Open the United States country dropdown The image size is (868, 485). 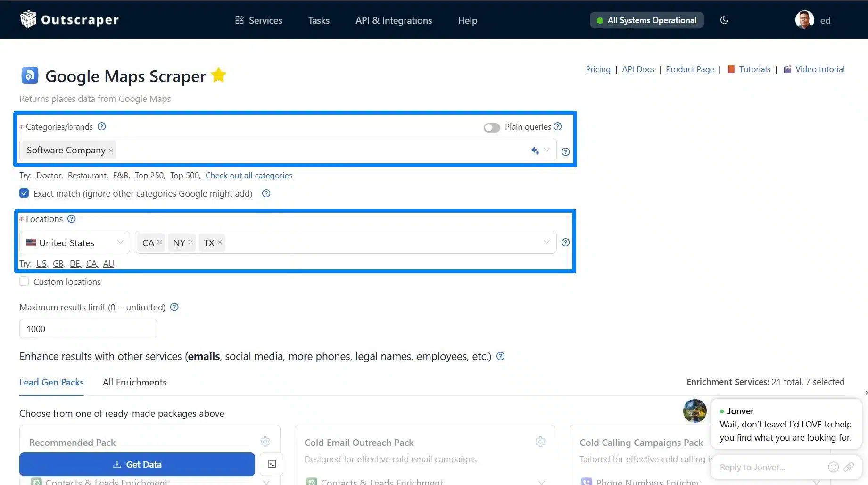coord(74,242)
